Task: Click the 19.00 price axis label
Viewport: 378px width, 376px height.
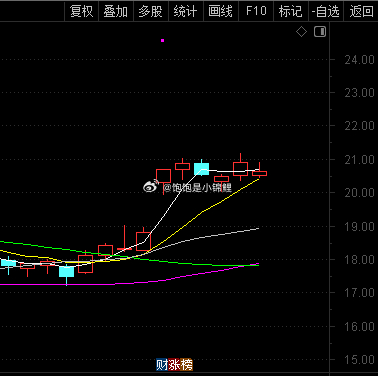Action: (x=359, y=227)
